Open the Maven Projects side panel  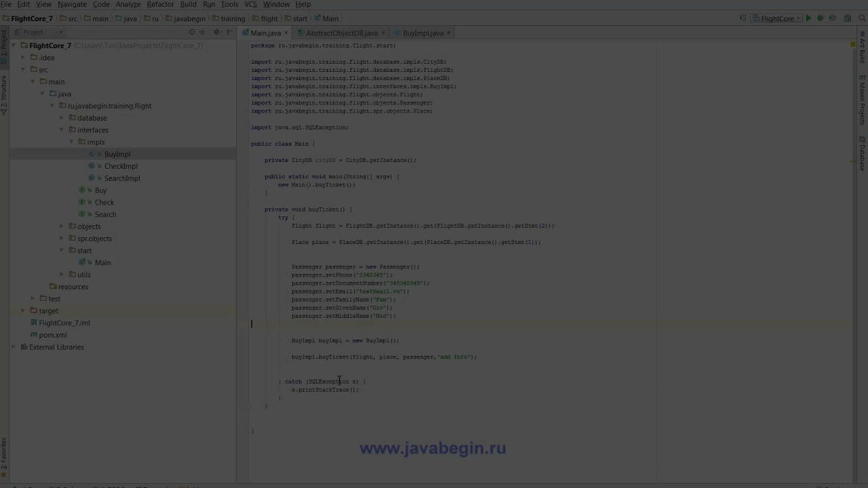pos(863,100)
